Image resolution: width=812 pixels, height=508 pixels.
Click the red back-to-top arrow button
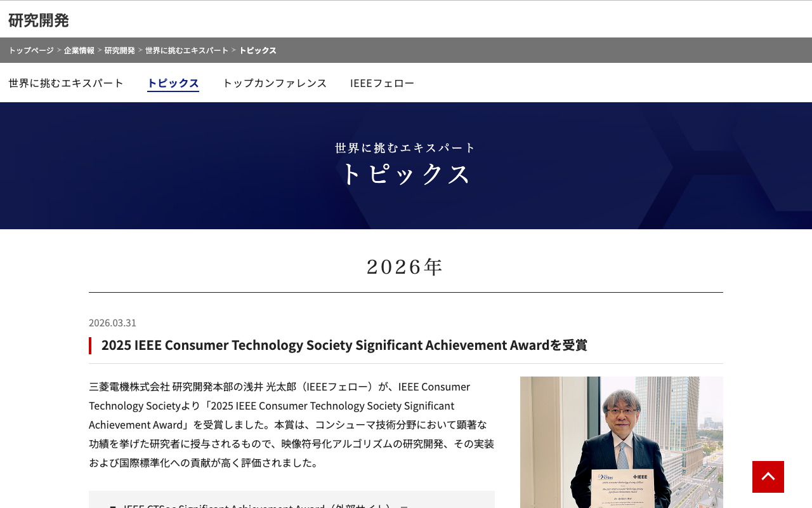coord(768,477)
